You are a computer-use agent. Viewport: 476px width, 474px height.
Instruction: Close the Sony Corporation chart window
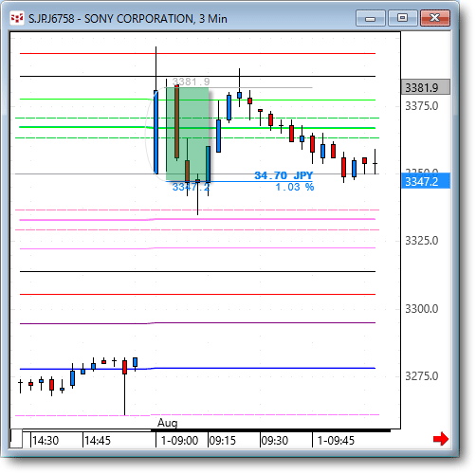pyautogui.click(x=435, y=18)
